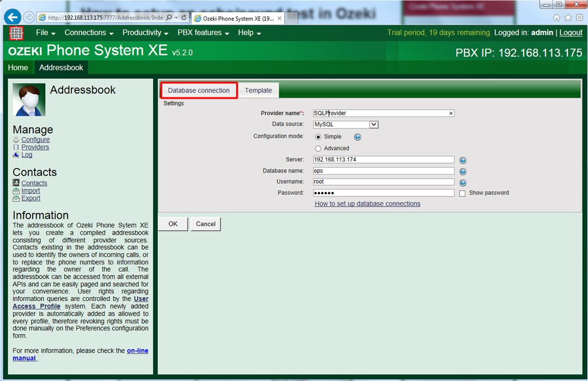Enable the Show password checkbox
This screenshot has width=588, height=381.
click(462, 193)
